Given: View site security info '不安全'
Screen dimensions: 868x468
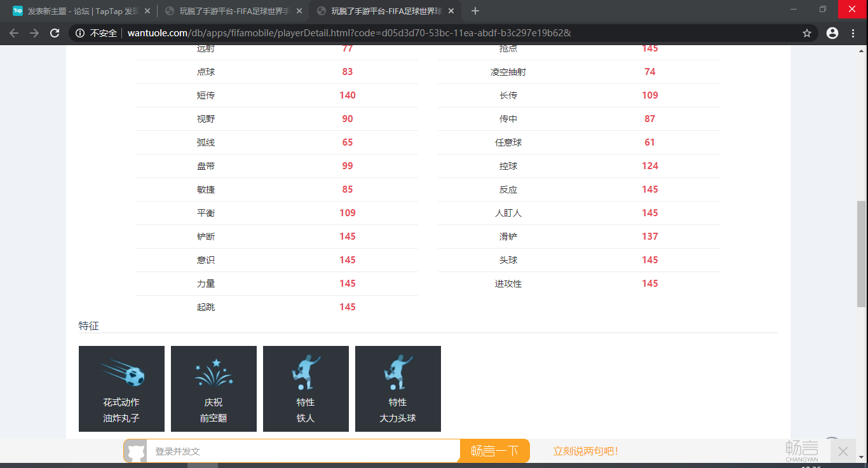Looking at the screenshot, I should pyautogui.click(x=97, y=33).
